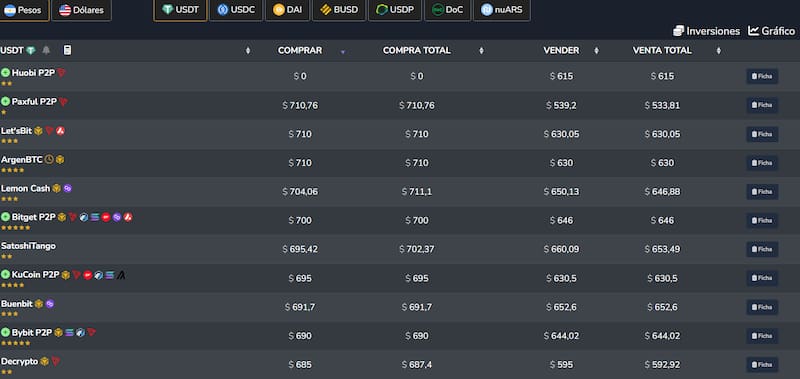Expand KuCoin P2P row with green plus
Image resolution: width=800 pixels, height=379 pixels.
pyautogui.click(x=6, y=275)
